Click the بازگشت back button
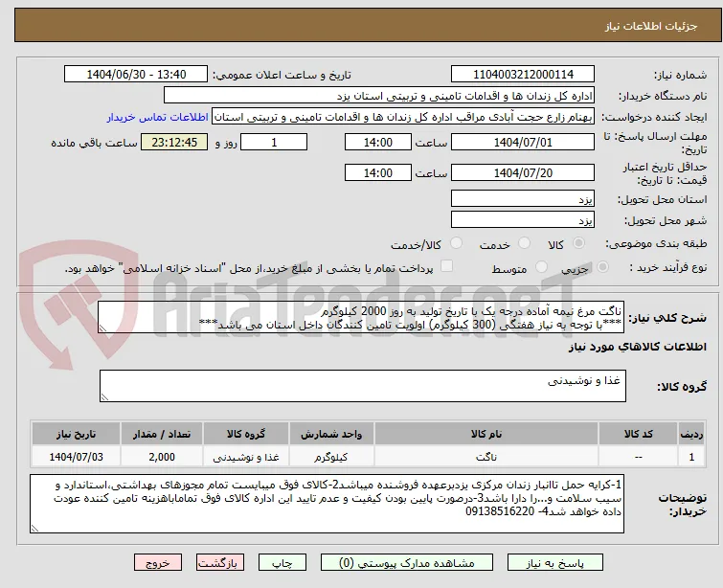Image resolution: width=723 pixels, height=588 pixels. click(x=220, y=563)
